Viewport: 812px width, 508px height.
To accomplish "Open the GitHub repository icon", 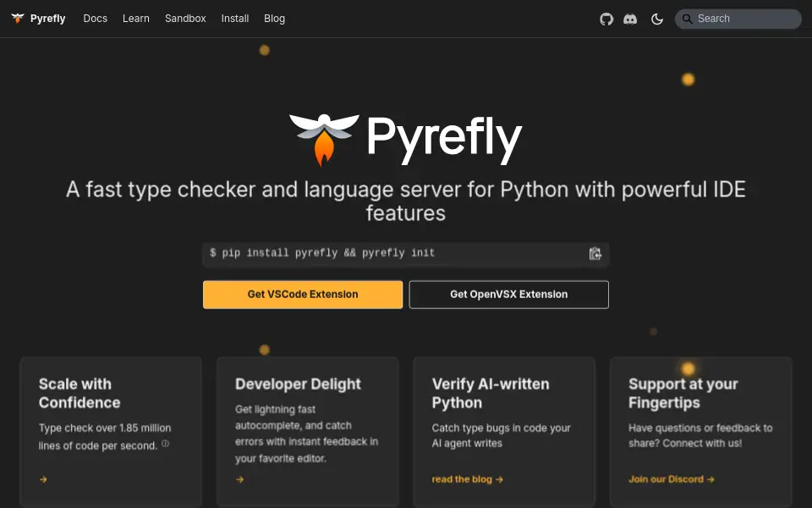I will point(606,19).
